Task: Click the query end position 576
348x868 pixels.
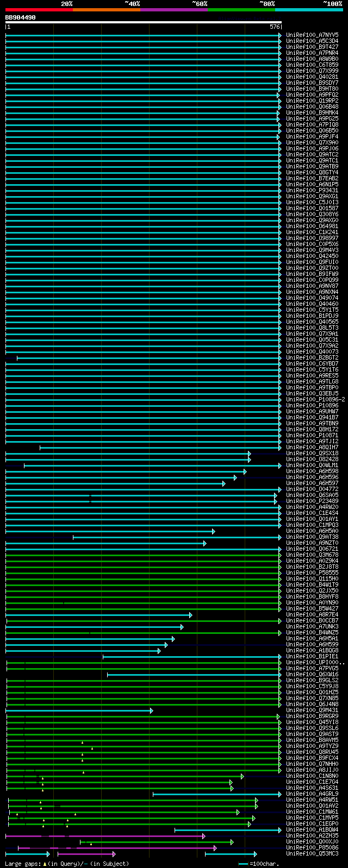Action: coord(274,27)
